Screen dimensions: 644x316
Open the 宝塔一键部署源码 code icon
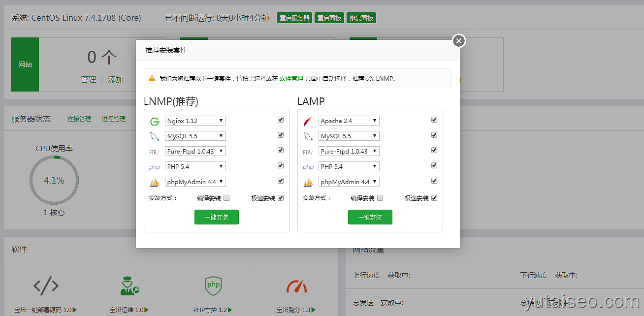pos(46,286)
